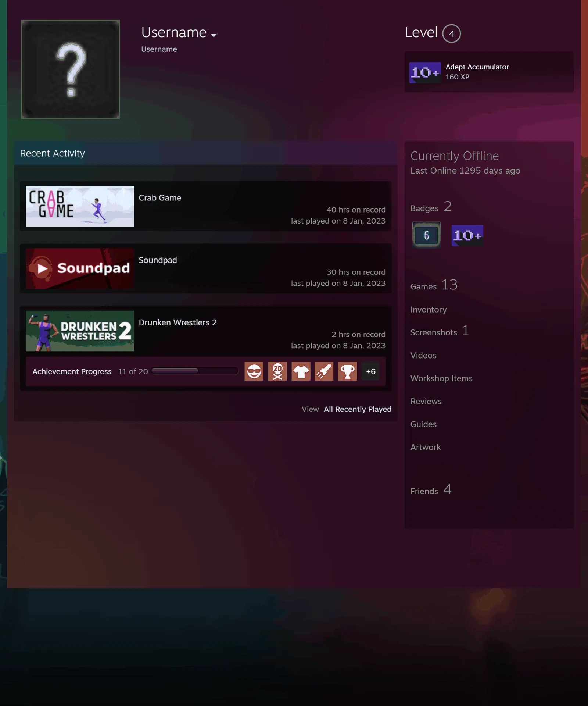Viewport: 588px width, 706px height.
Task: Open the +6 more achievements box
Action: click(x=371, y=371)
